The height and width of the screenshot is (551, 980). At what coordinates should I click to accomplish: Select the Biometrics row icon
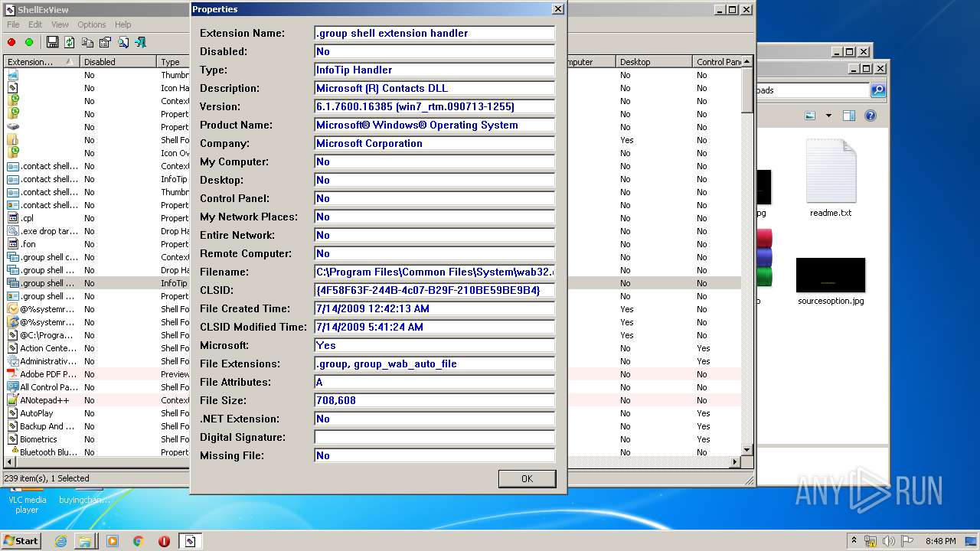[x=13, y=439]
